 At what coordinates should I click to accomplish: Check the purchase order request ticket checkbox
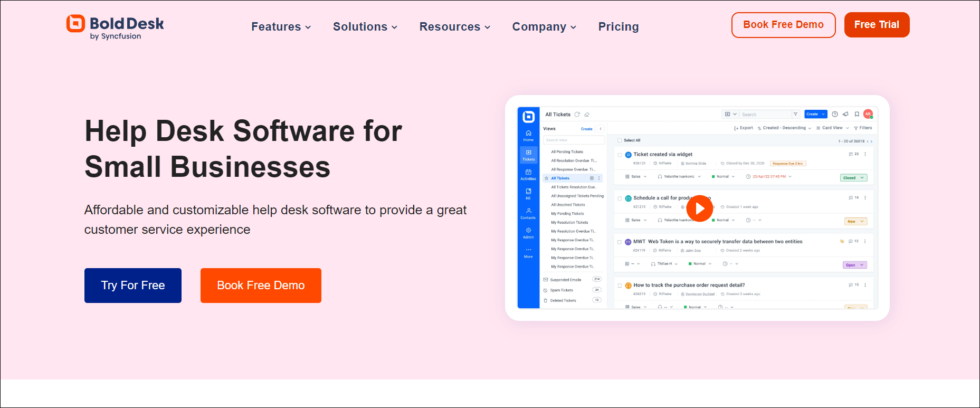point(620,286)
